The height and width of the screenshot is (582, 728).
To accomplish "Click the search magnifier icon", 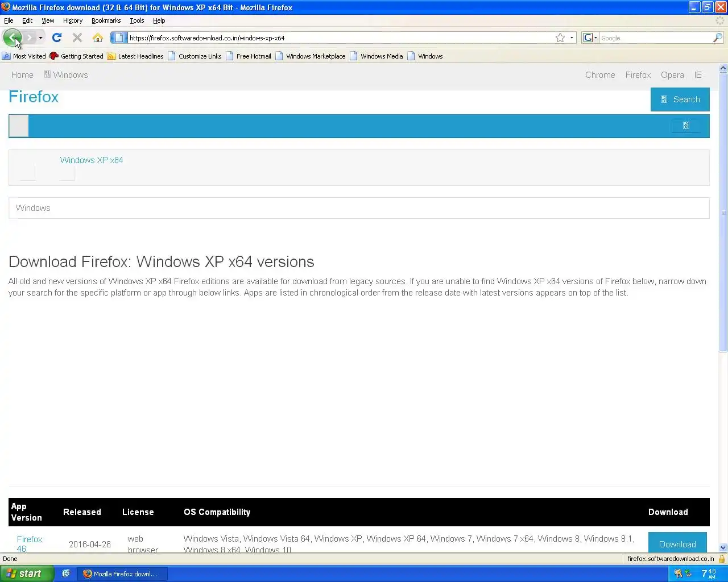I will coord(718,38).
